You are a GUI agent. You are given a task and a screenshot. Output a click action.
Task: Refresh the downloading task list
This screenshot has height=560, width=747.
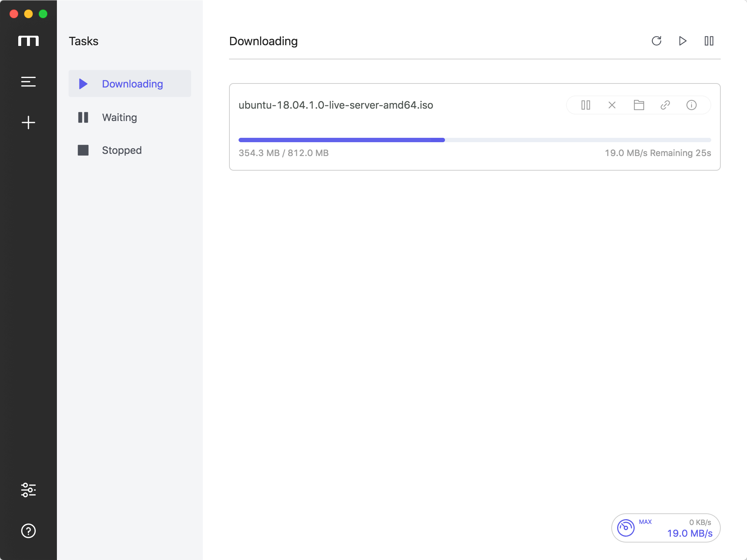click(x=657, y=41)
